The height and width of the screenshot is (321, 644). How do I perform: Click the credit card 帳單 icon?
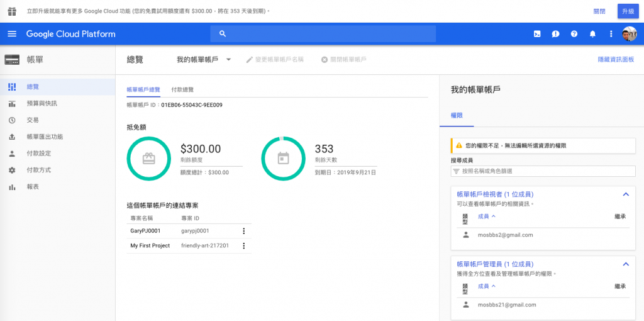(x=12, y=60)
